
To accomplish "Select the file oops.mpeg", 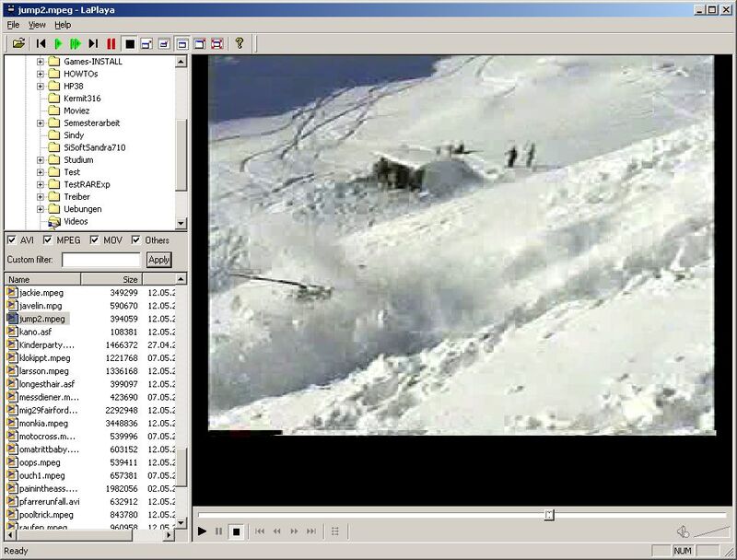I will click(40, 462).
